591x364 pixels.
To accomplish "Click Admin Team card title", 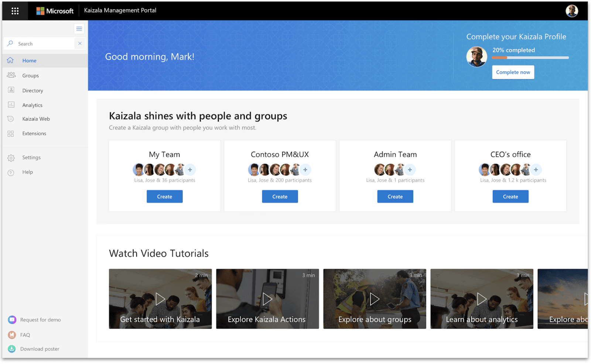I will (x=395, y=155).
